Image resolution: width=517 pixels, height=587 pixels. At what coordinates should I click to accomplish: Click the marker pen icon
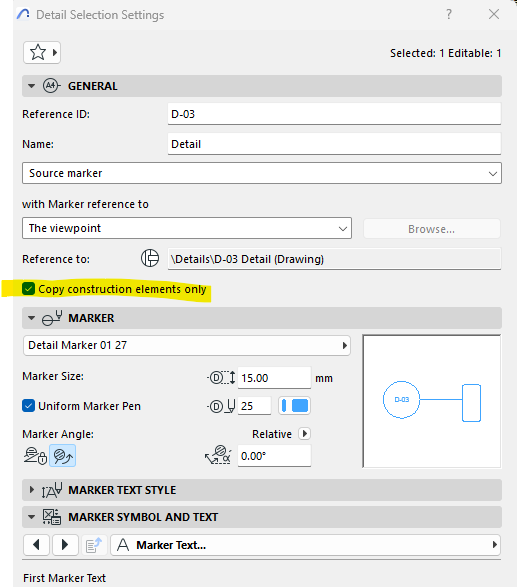tap(222, 406)
